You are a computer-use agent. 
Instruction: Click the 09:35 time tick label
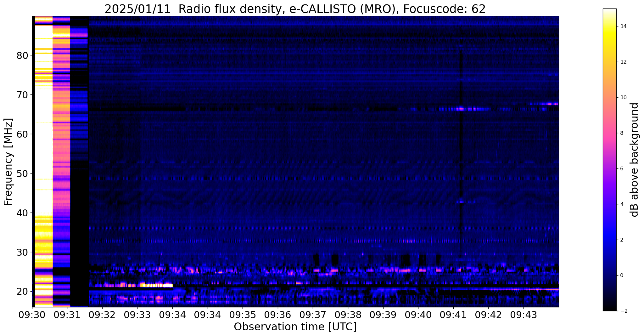(243, 315)
